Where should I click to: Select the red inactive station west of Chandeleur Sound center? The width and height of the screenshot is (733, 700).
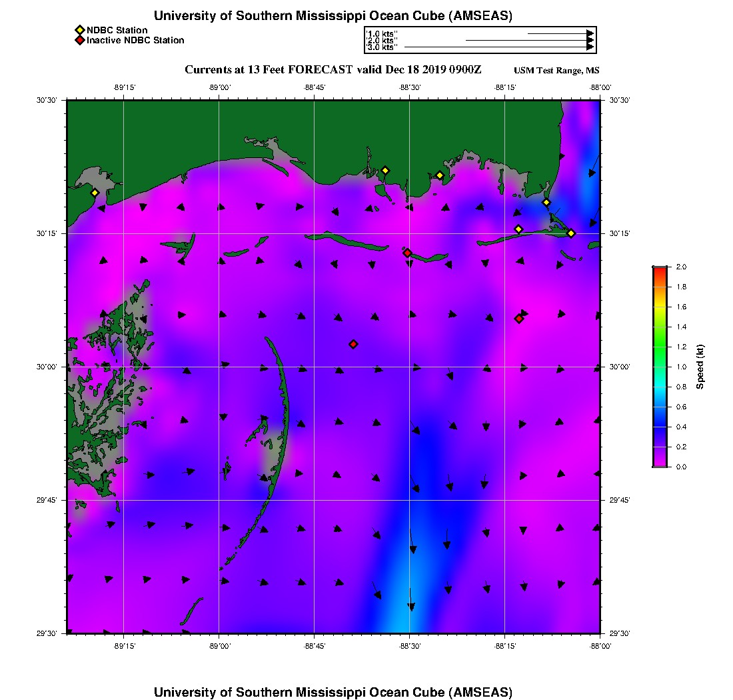coord(353,344)
